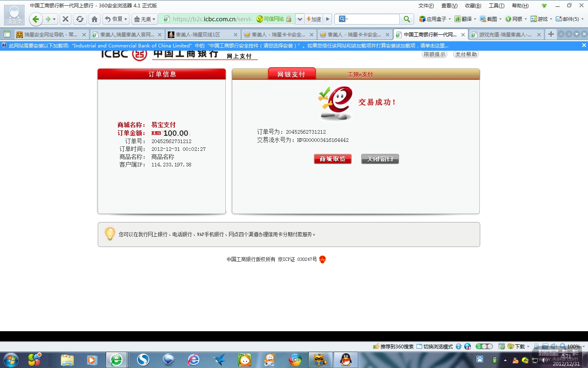Close the 游戏充值-瑞星秦美人 tab

pyautogui.click(x=539, y=35)
